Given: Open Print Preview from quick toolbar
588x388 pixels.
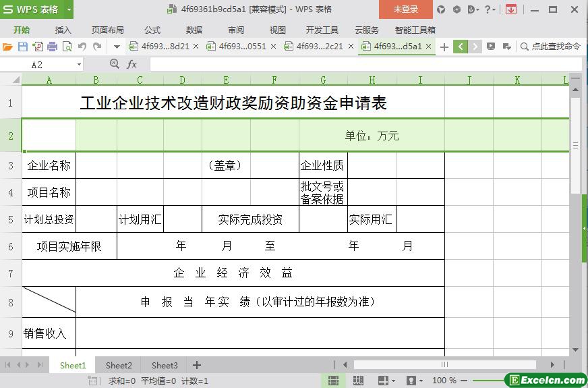Looking at the screenshot, I should 67,47.
